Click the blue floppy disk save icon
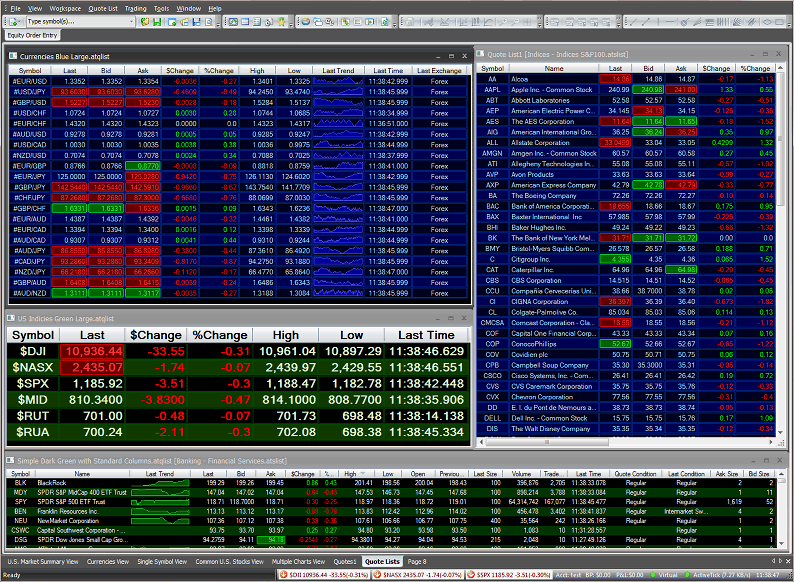Viewport: 794px width, 582px height. pos(196,22)
